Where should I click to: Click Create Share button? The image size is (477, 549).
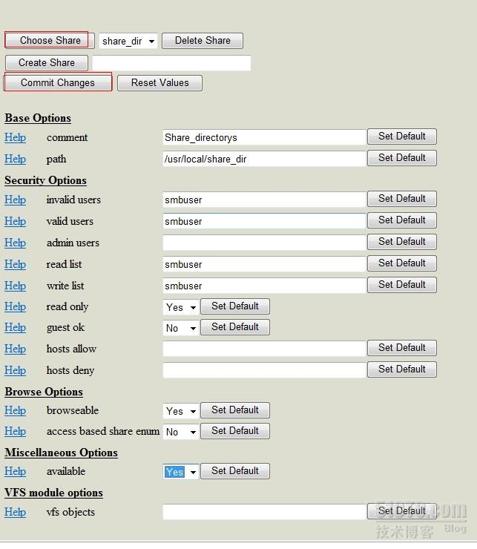[x=47, y=63]
